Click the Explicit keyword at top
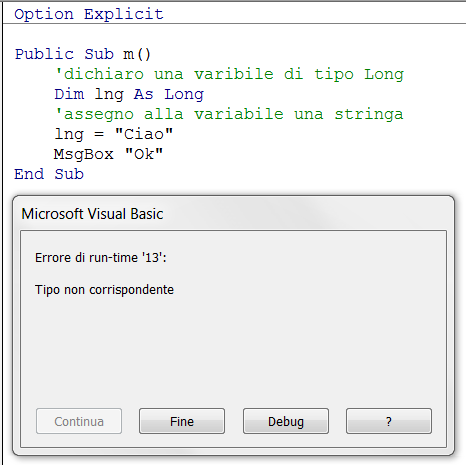The height and width of the screenshot is (465, 466). tap(124, 14)
